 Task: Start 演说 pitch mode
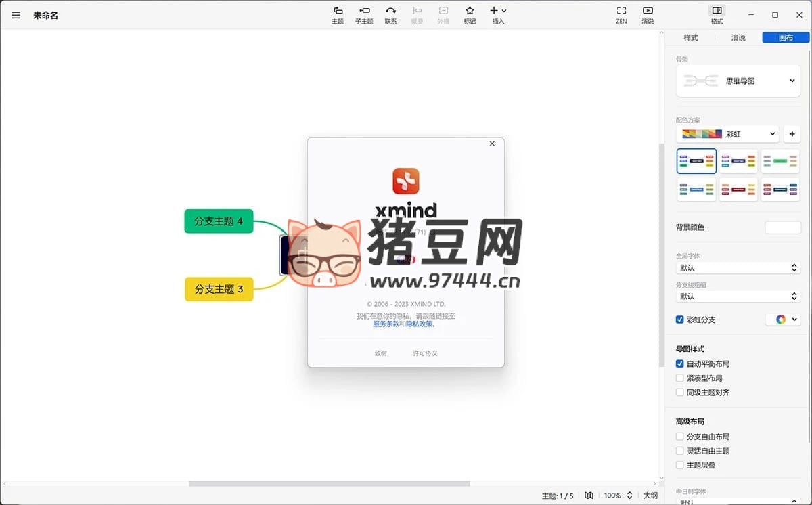648,15
